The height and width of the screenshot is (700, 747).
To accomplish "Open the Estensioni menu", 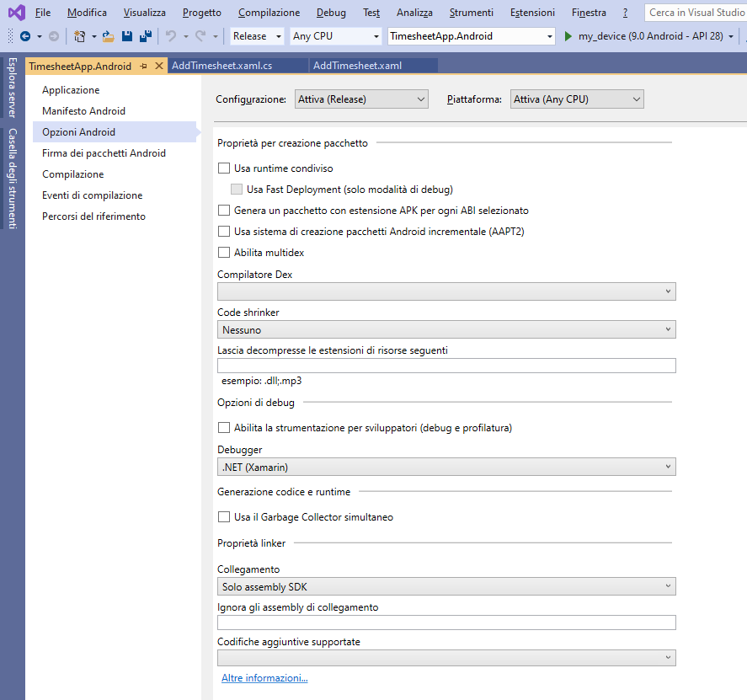I will (x=532, y=13).
